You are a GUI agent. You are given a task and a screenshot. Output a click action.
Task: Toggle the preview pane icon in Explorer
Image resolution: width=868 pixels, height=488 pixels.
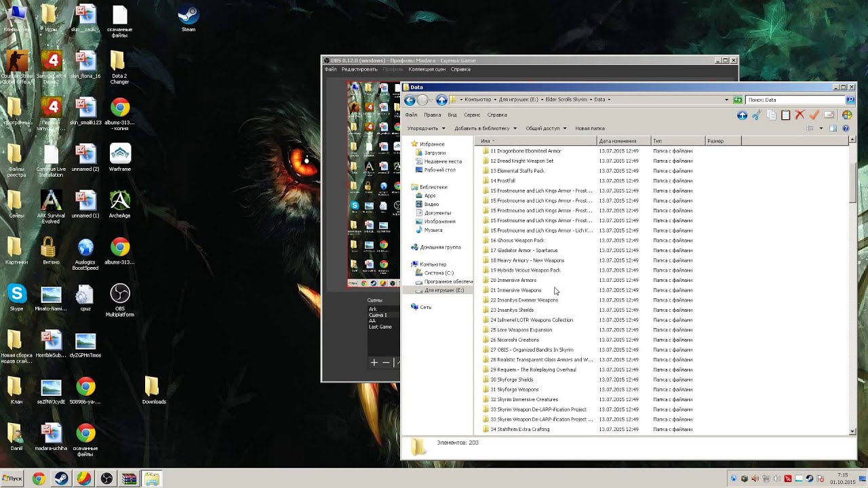834,128
